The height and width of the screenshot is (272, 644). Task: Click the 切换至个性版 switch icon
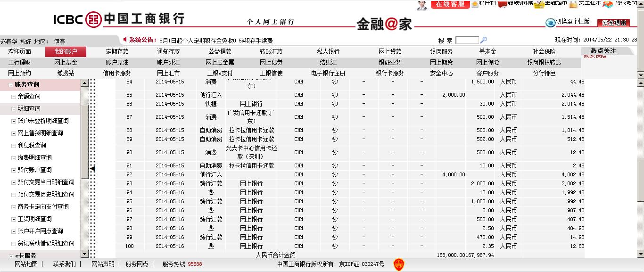550,22
